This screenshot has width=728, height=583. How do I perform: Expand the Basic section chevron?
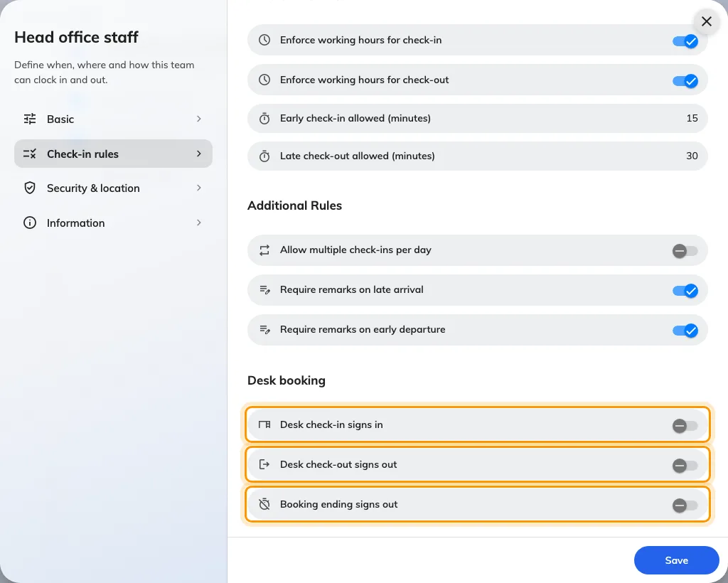click(199, 119)
